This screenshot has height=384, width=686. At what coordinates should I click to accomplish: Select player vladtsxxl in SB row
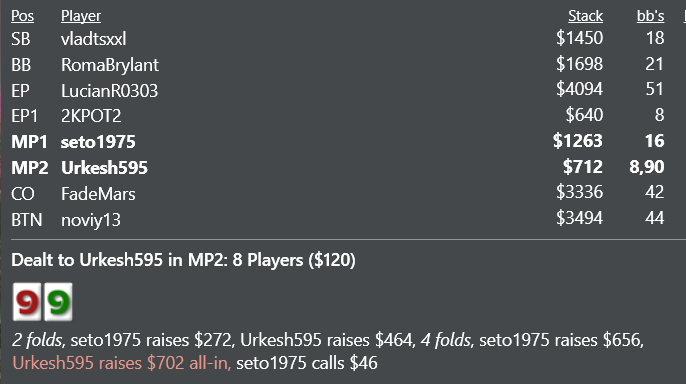[94, 39]
